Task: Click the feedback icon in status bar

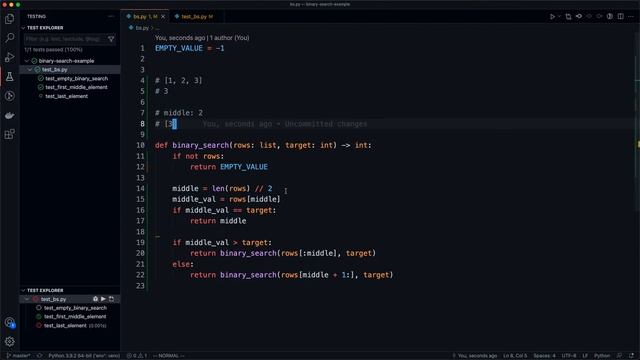Action: (619, 356)
